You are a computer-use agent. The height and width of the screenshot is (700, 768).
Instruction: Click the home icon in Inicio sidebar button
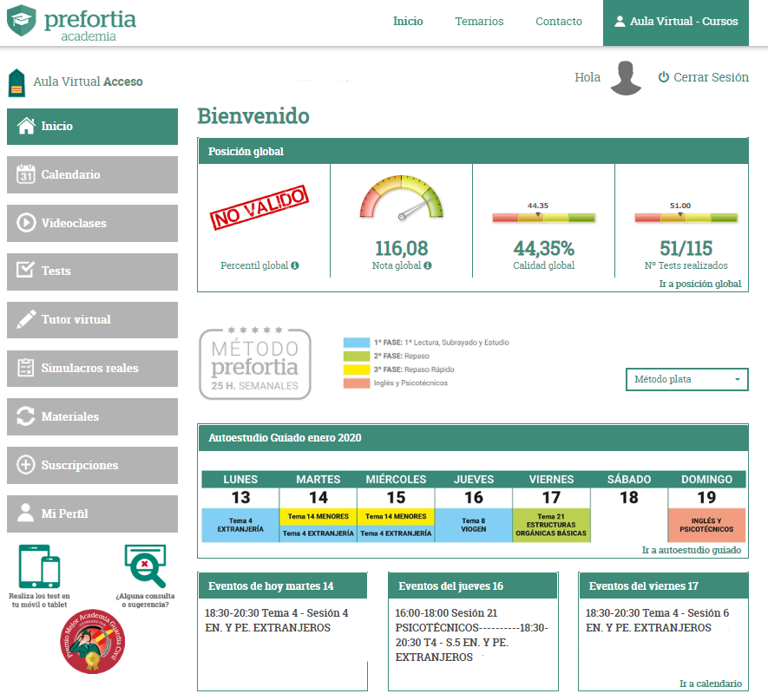click(x=26, y=126)
